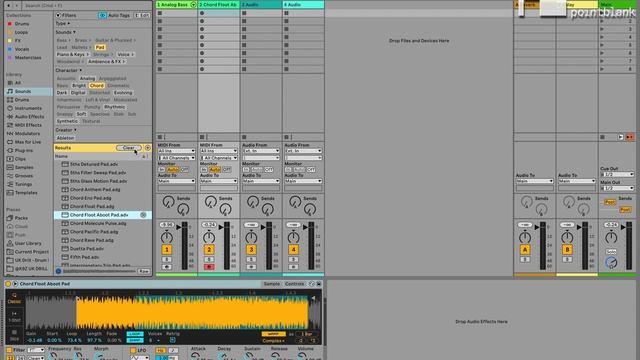
Task: Open the Main Out dropdown
Action: [617, 189]
